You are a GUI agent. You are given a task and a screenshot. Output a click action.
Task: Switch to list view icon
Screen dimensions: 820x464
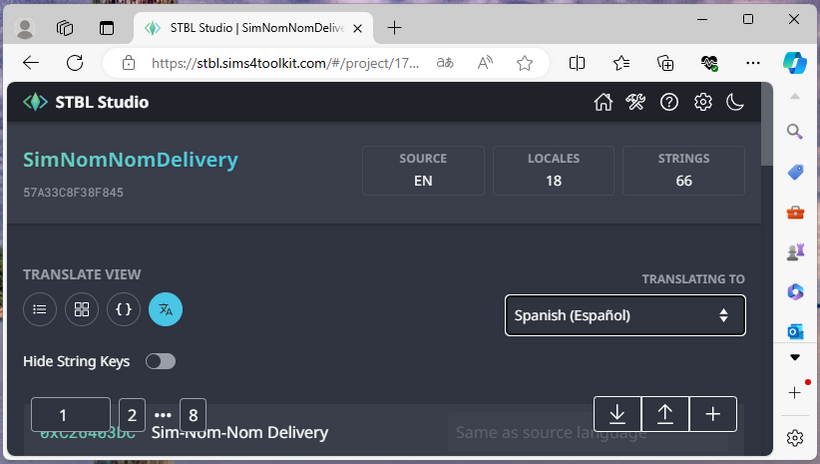point(40,309)
